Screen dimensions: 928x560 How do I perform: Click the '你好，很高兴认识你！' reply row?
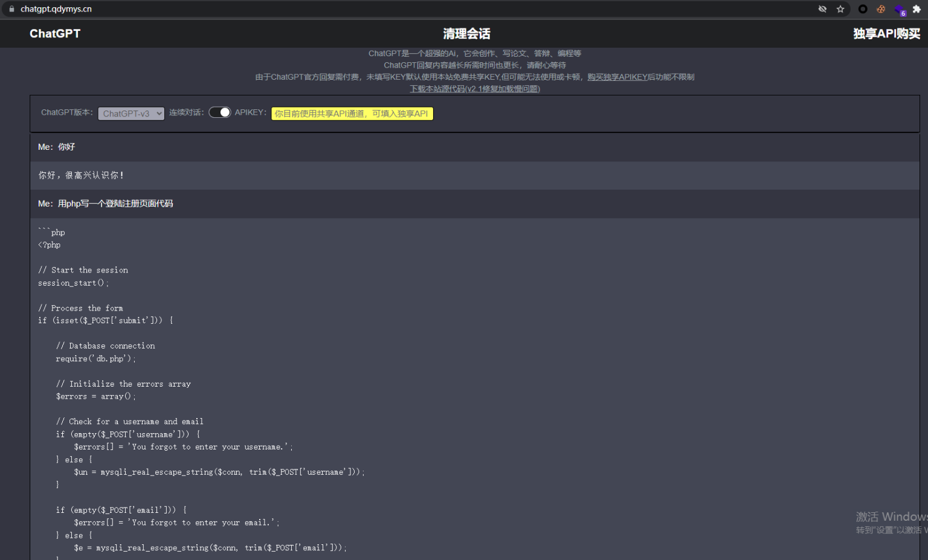tap(82, 175)
